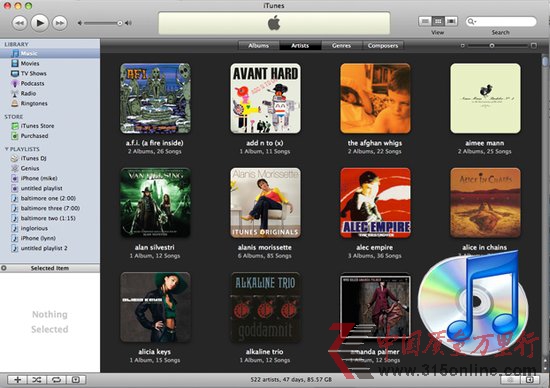Collapse the Selected Item artwork panel
The width and height of the screenshot is (550, 388).
[4, 268]
